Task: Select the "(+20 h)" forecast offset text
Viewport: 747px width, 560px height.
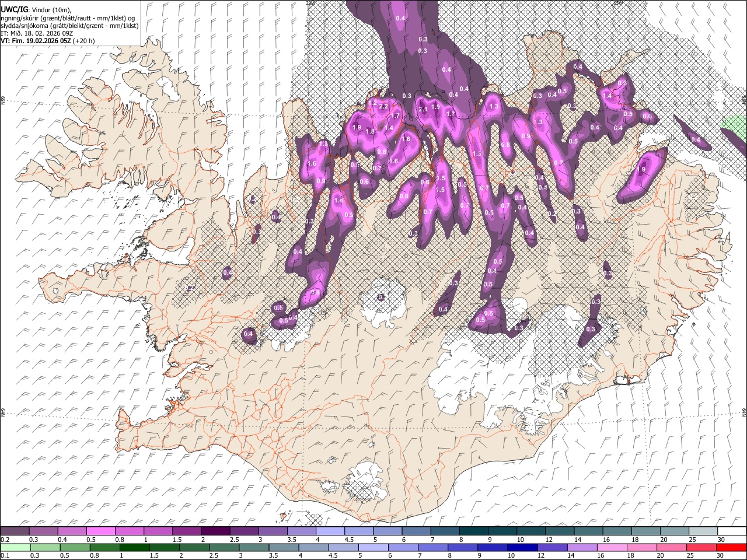Action: coord(84,41)
